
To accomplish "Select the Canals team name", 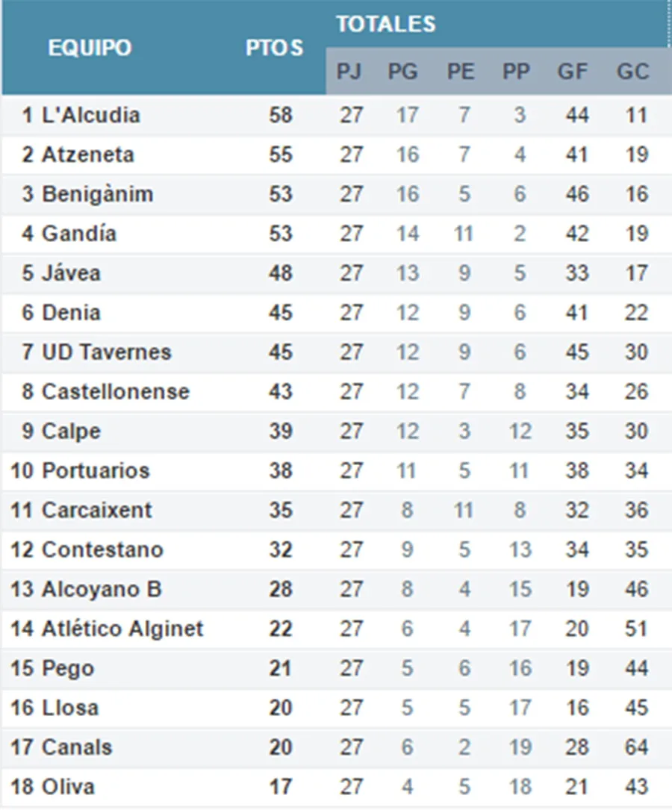I will pos(78,747).
